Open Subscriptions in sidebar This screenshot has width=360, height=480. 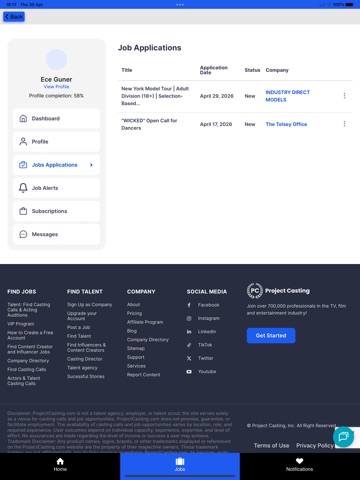pos(56,211)
